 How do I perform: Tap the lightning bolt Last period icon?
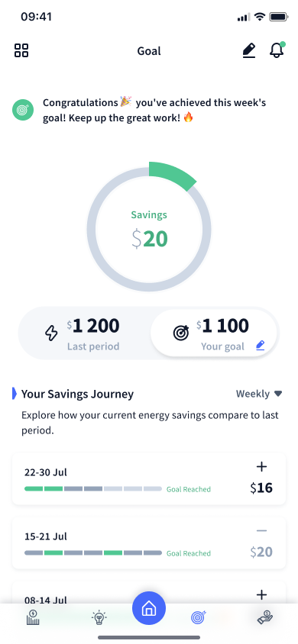pos(51,333)
